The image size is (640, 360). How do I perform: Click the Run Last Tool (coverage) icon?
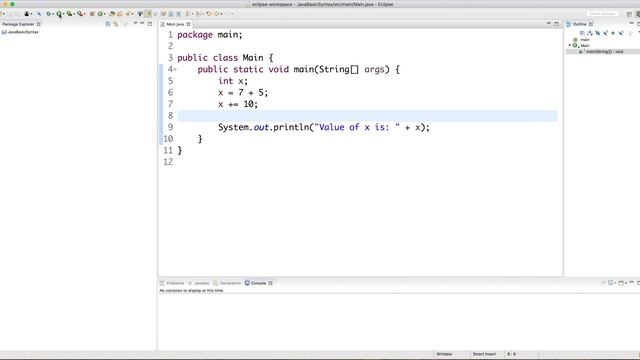pyautogui.click(x=69, y=14)
